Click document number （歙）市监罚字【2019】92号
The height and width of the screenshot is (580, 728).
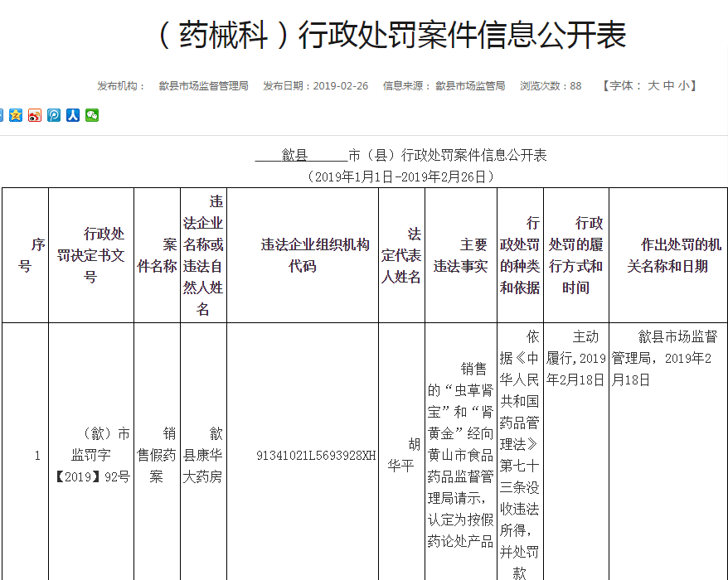pyautogui.click(x=92, y=455)
